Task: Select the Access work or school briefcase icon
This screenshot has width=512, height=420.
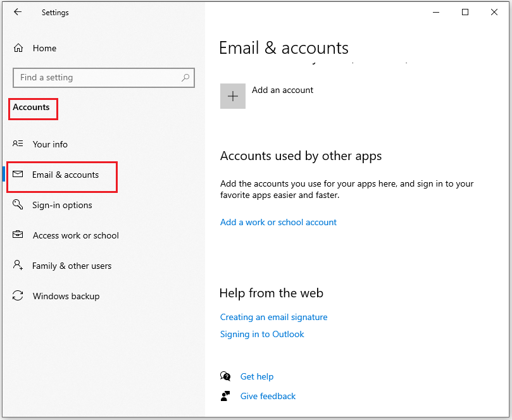Action: pyautogui.click(x=18, y=235)
